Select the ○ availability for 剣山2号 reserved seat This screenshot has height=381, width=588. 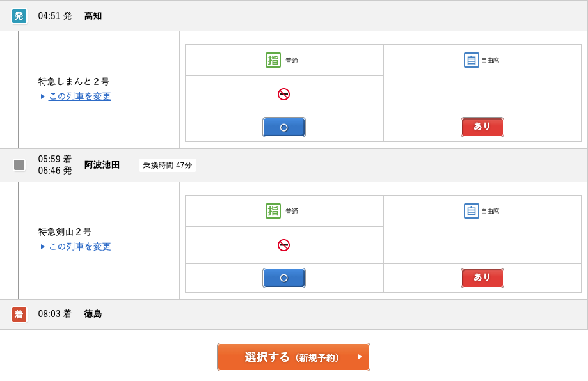[x=283, y=278]
